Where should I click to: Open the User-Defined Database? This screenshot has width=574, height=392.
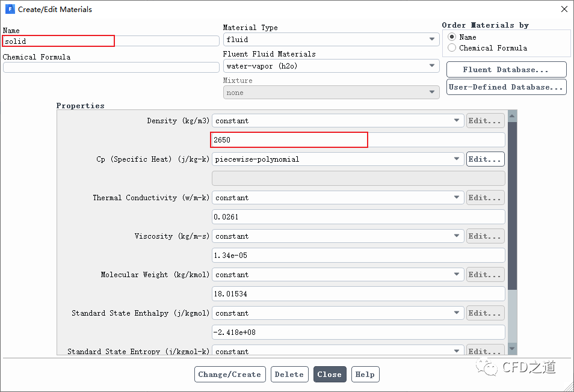(x=506, y=87)
